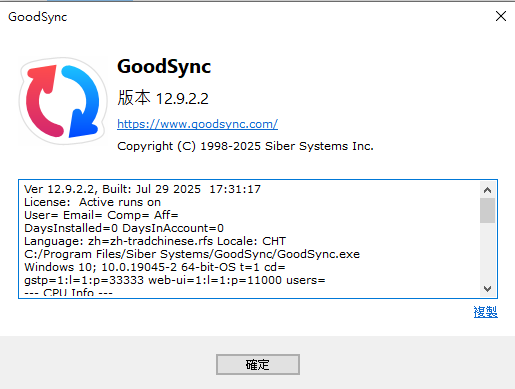Click the 版本 12.9.2.2 version label
The width and height of the screenshot is (515, 389).
163,98
